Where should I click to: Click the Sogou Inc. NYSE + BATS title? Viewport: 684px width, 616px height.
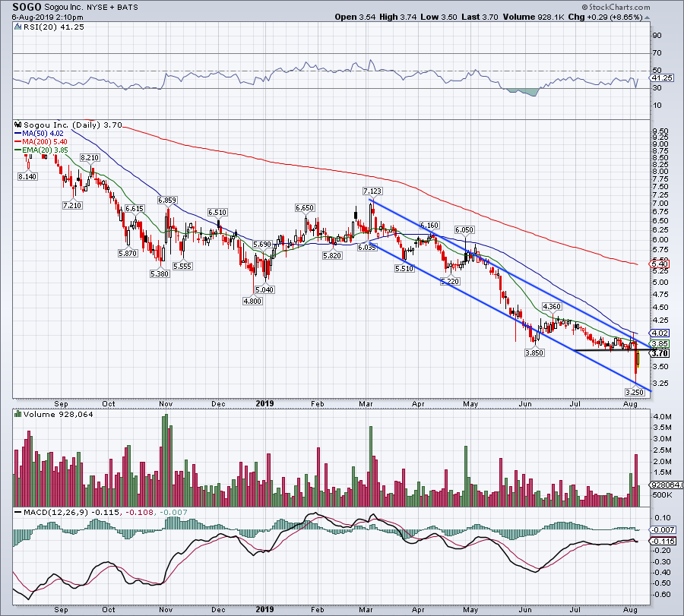click(91, 8)
